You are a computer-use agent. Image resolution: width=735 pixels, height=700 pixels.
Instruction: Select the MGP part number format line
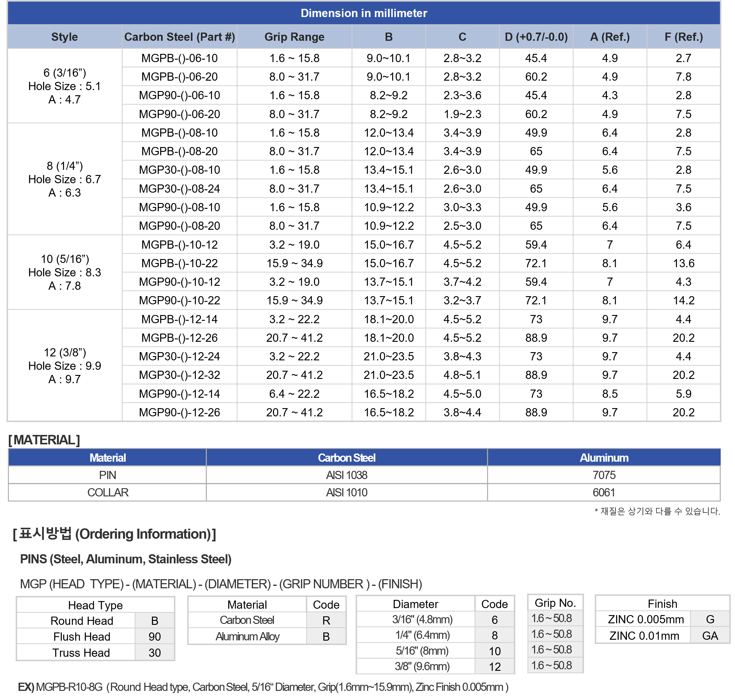coord(221,584)
